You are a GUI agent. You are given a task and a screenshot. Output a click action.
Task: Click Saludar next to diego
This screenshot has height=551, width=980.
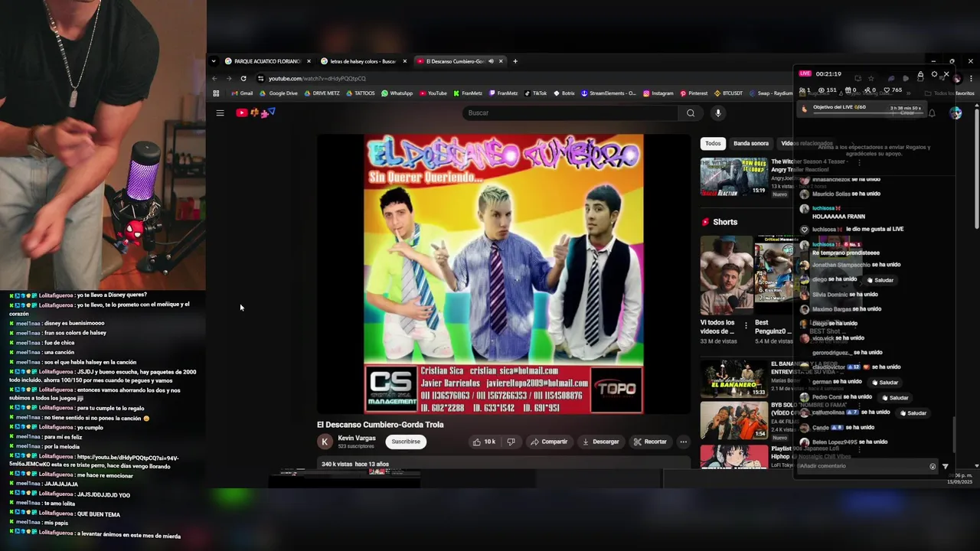click(880, 280)
